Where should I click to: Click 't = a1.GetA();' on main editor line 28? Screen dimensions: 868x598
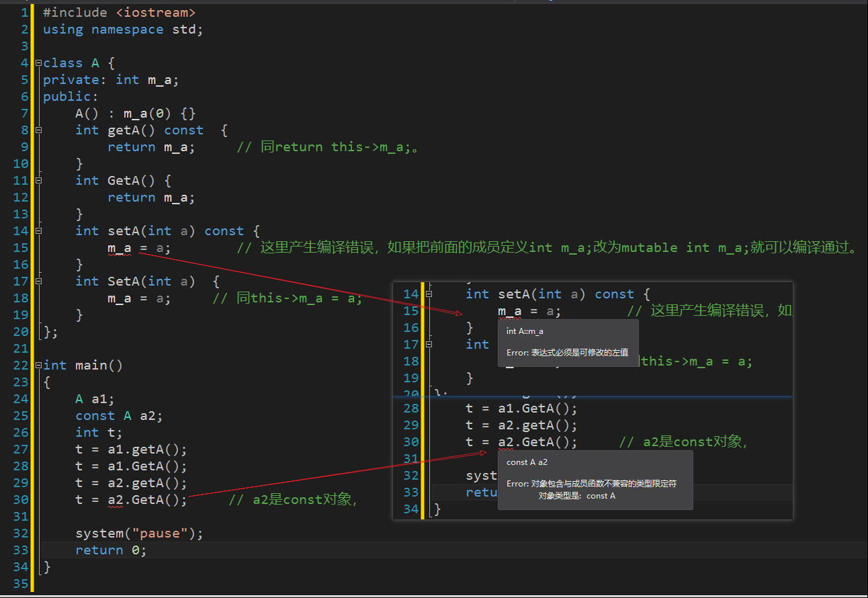coord(131,466)
